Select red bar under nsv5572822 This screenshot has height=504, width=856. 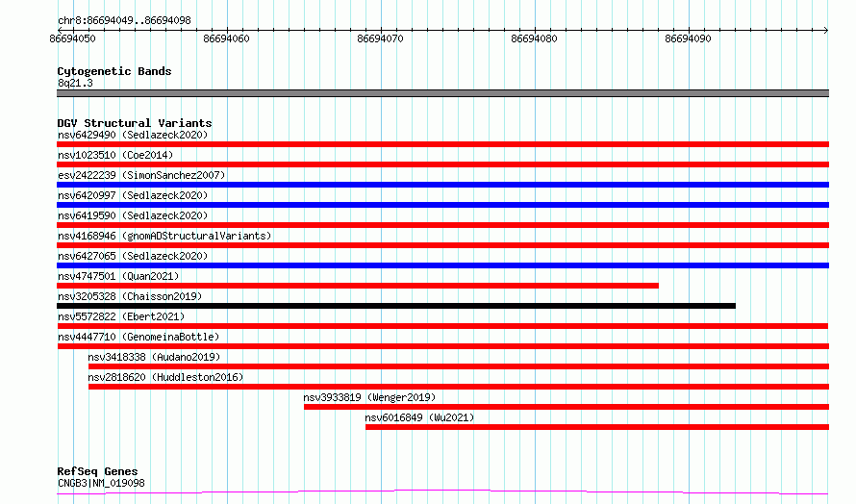pos(442,326)
